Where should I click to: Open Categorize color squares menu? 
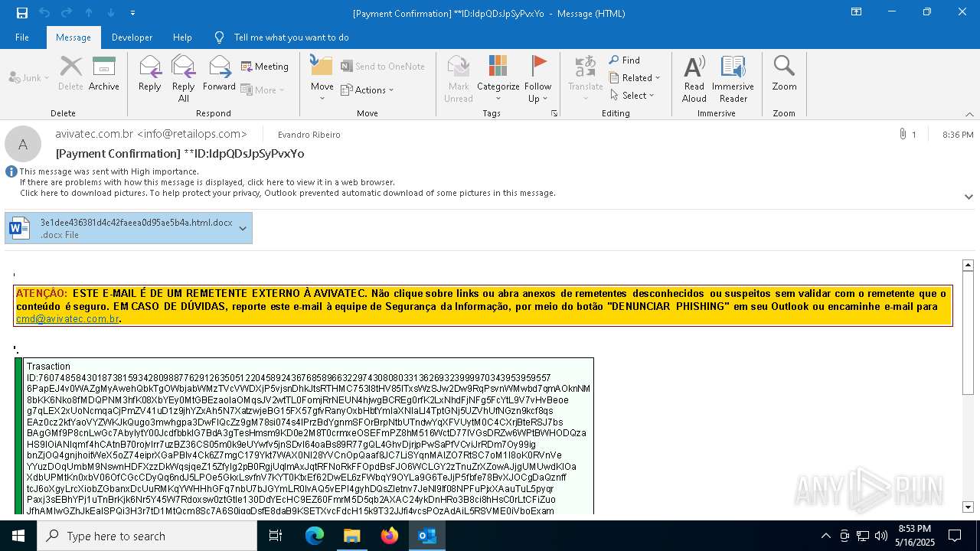(x=498, y=79)
